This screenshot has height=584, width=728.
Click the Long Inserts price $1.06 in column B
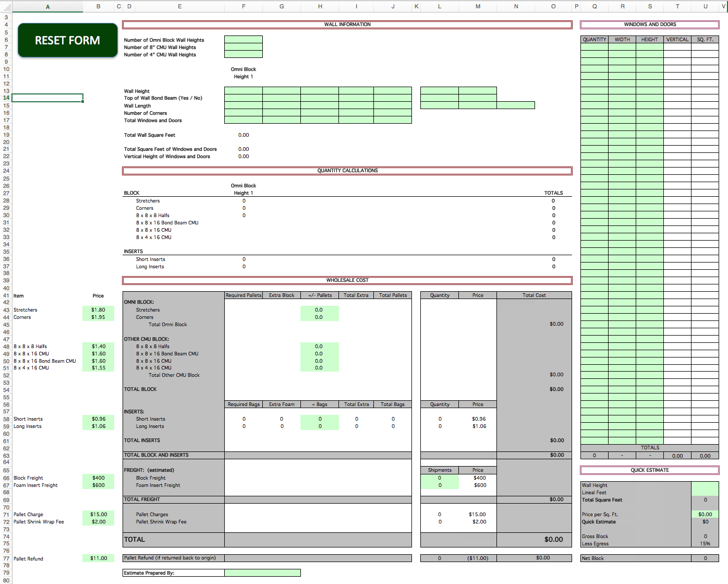(99, 426)
